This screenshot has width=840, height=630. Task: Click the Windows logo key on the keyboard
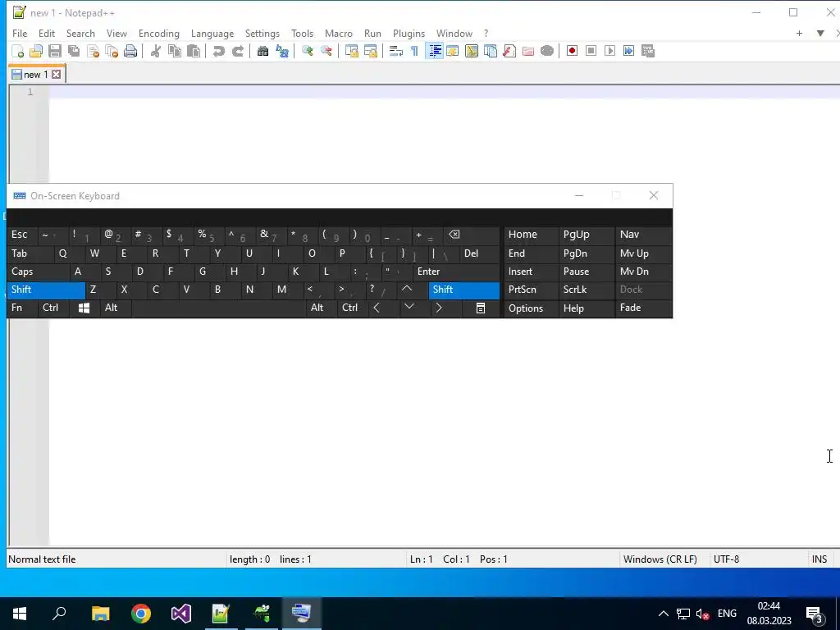pos(84,308)
